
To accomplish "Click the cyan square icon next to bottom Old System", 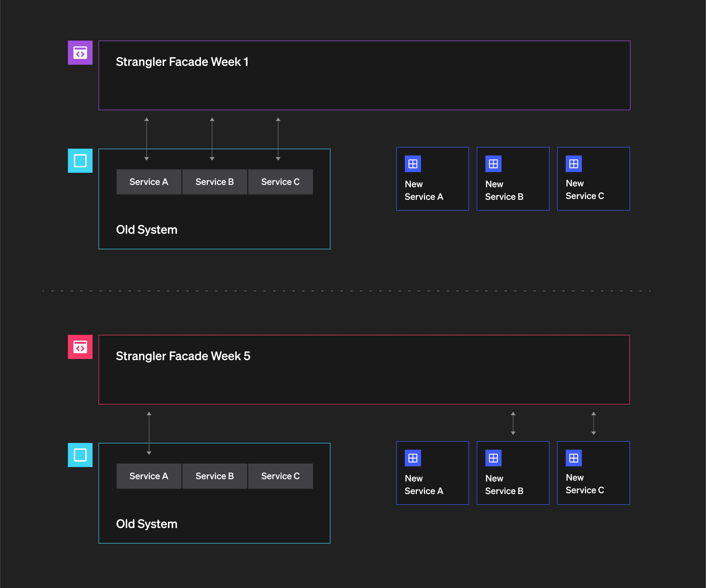I will tap(80, 455).
